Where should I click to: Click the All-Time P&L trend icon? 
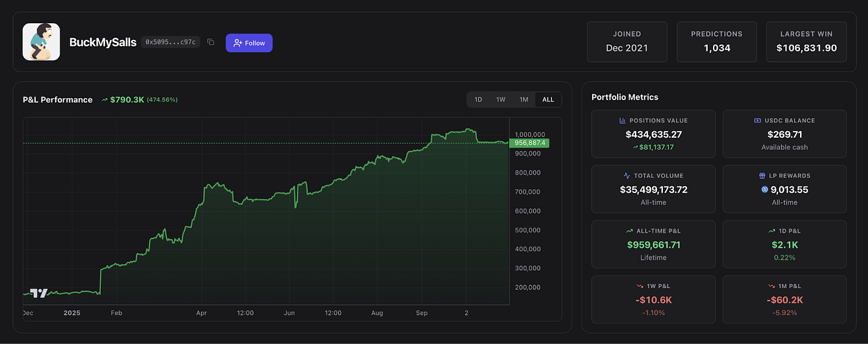point(630,231)
